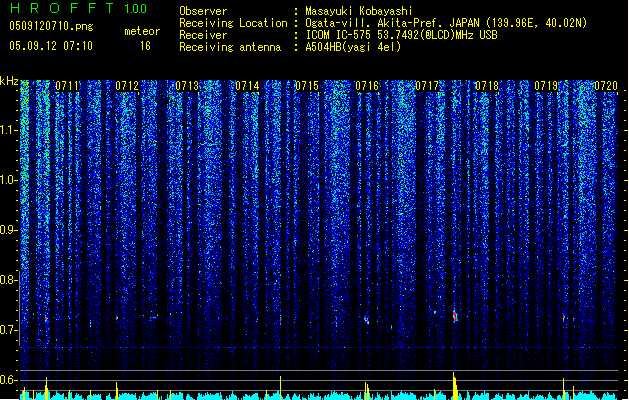This screenshot has height=400, width=629.
Task: Click the 0.9 kHz axis tick label
Action: point(9,230)
